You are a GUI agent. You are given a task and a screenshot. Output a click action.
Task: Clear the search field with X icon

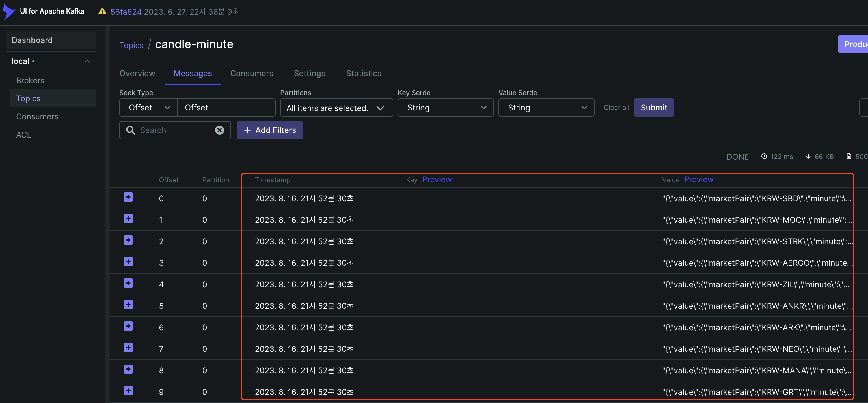pyautogui.click(x=219, y=130)
